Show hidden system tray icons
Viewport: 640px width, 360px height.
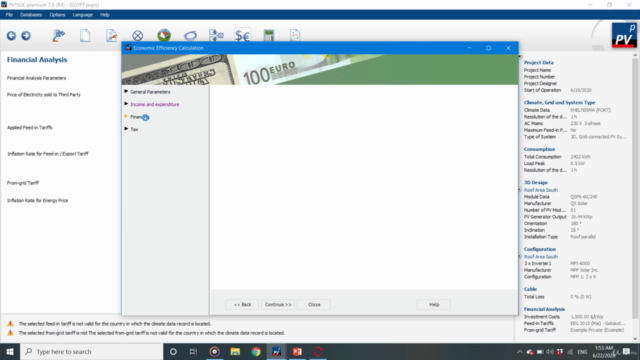coord(520,352)
